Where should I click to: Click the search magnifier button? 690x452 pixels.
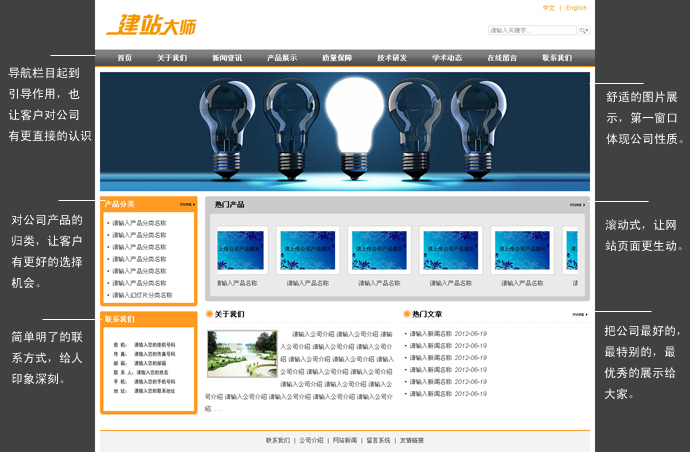point(584,30)
